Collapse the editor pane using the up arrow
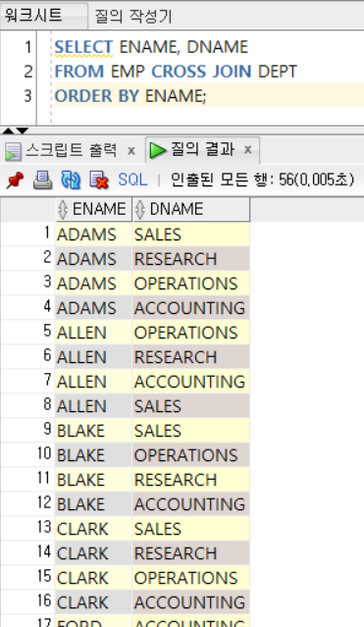Image resolution: width=364 pixels, height=627 pixels. coord(8,131)
